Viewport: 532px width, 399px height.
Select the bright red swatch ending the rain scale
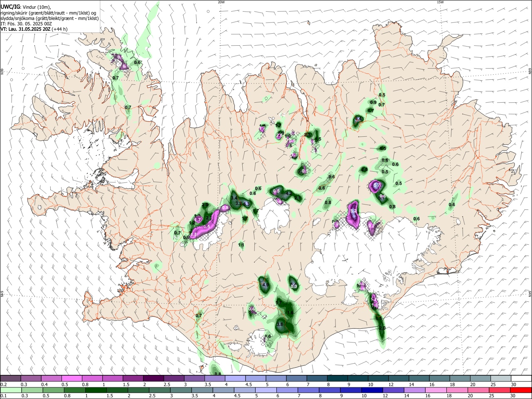point(521,390)
